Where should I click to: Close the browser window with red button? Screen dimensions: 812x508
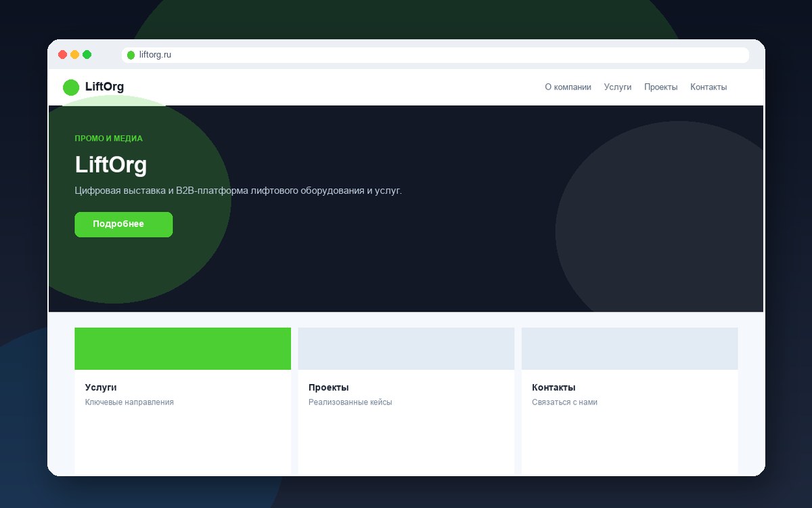point(63,55)
